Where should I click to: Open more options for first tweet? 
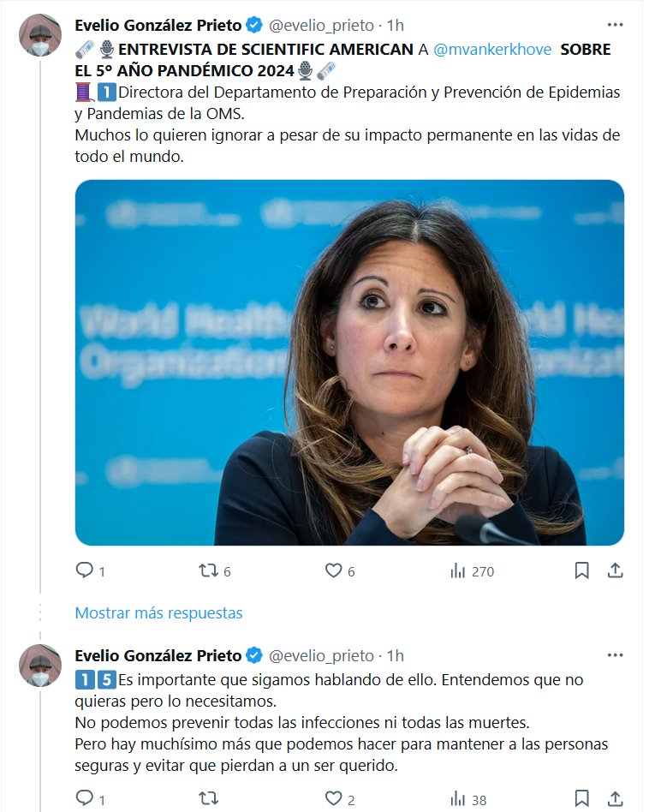click(615, 25)
